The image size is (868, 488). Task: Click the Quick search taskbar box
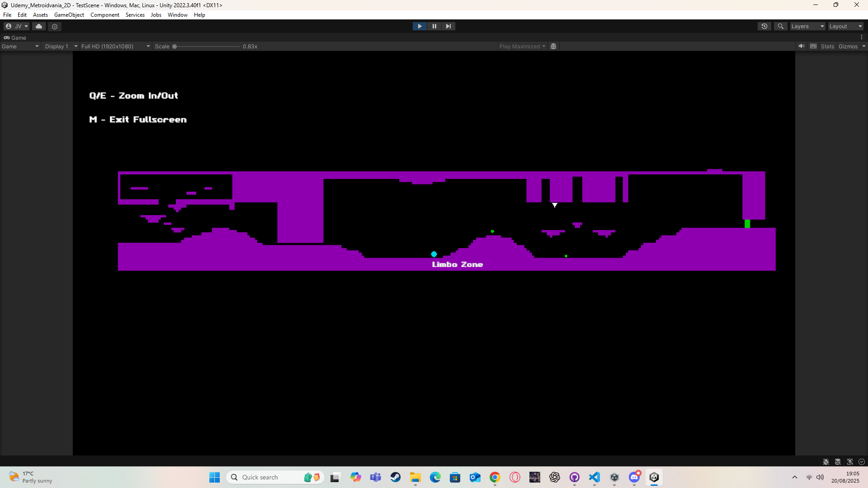275,477
